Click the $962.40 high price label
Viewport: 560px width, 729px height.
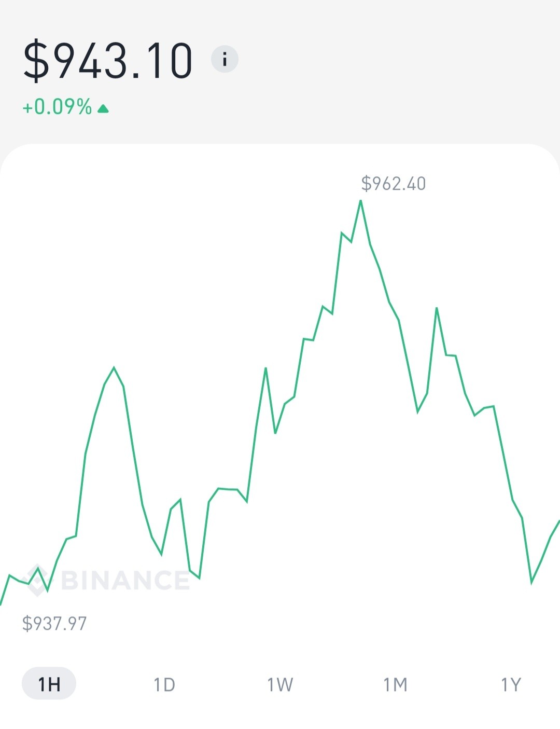tap(394, 184)
